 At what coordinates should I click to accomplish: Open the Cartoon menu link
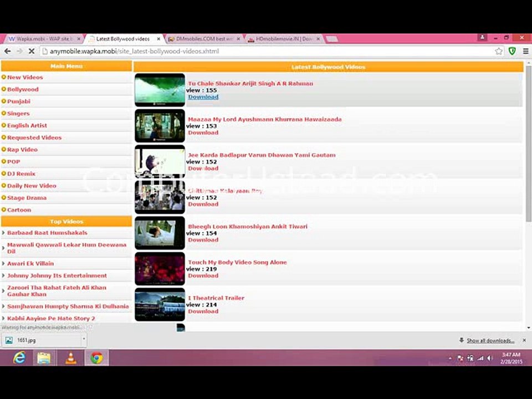tap(19, 210)
